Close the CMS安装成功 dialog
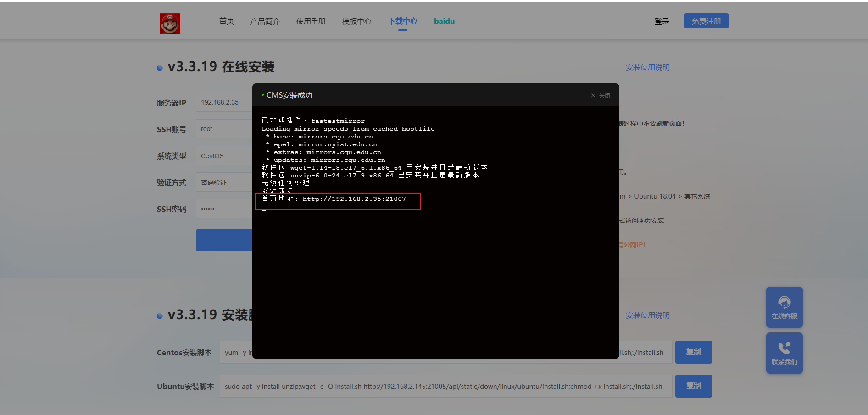 click(x=600, y=95)
